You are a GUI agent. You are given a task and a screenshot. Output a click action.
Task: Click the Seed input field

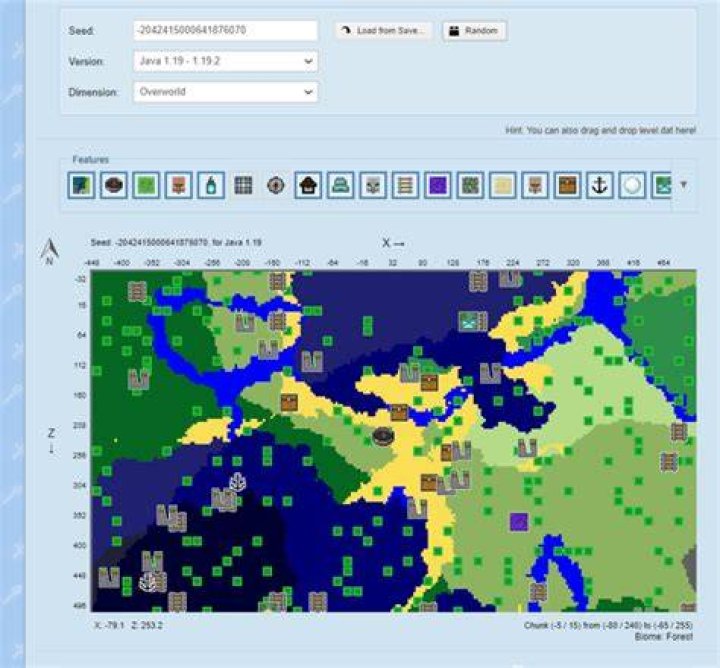225,30
